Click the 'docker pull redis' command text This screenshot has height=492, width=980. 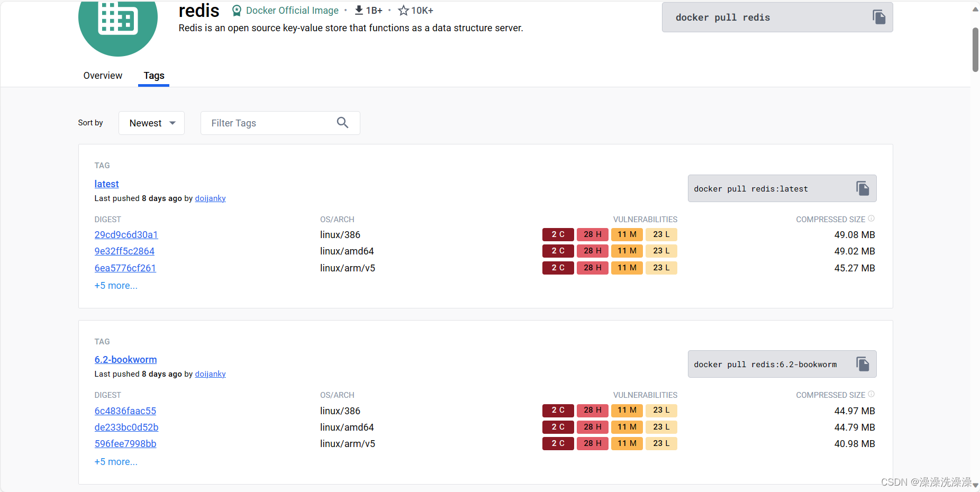click(x=722, y=17)
